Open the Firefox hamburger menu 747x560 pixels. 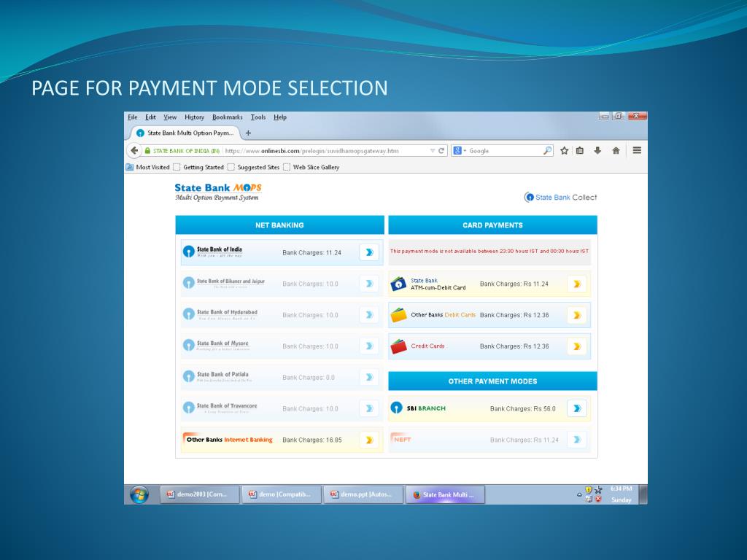[x=637, y=150]
